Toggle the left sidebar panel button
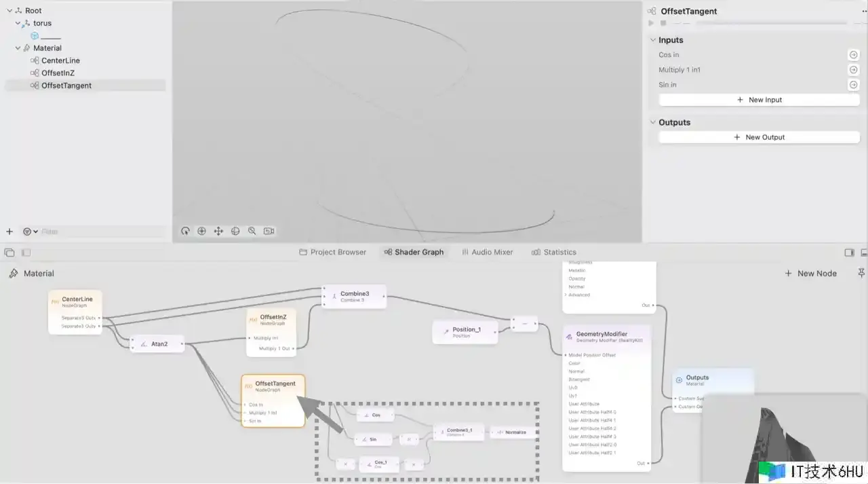Screen dimensions: 868x484 click(x=26, y=253)
